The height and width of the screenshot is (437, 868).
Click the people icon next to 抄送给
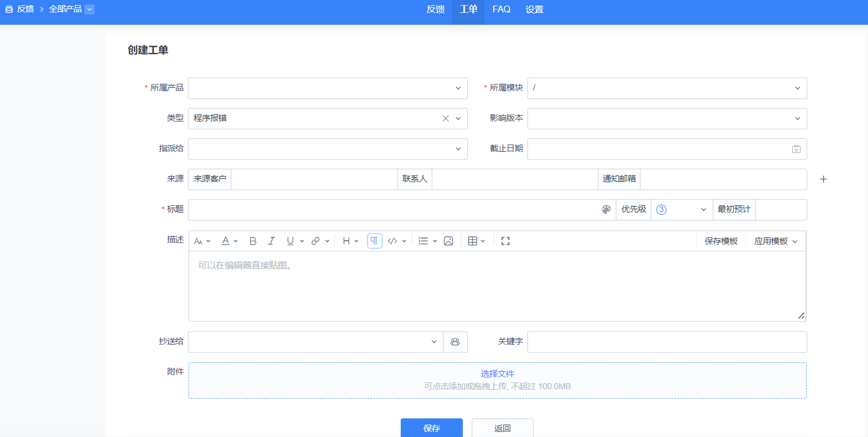(x=455, y=342)
